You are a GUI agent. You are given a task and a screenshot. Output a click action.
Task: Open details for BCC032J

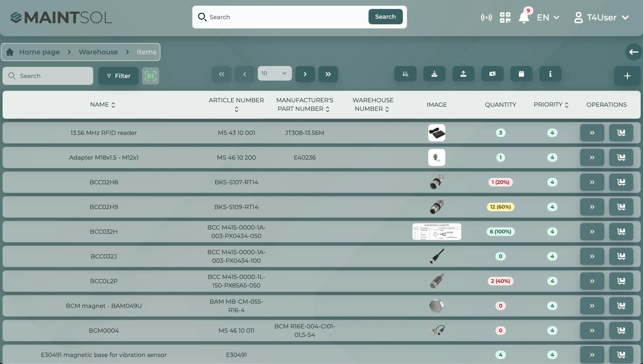click(592, 256)
